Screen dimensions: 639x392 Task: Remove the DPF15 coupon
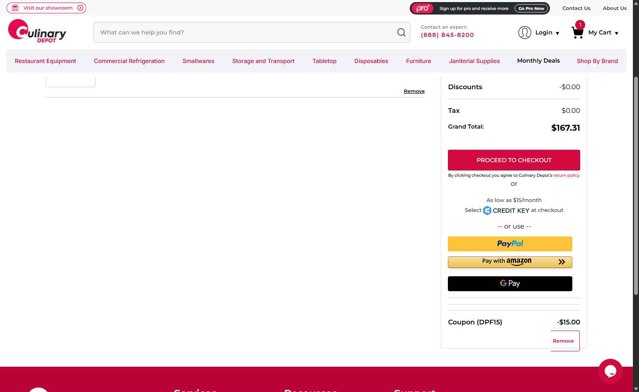coord(563,341)
